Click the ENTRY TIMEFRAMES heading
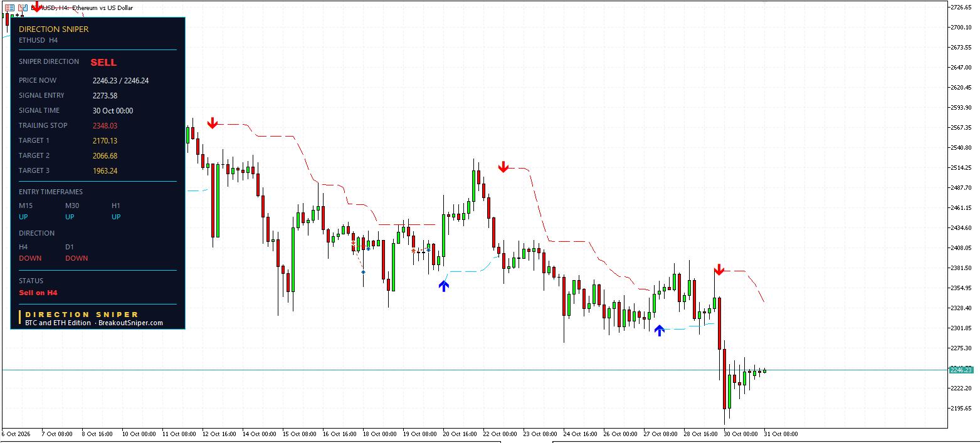Image resolution: width=980 pixels, height=443 pixels. click(x=51, y=192)
